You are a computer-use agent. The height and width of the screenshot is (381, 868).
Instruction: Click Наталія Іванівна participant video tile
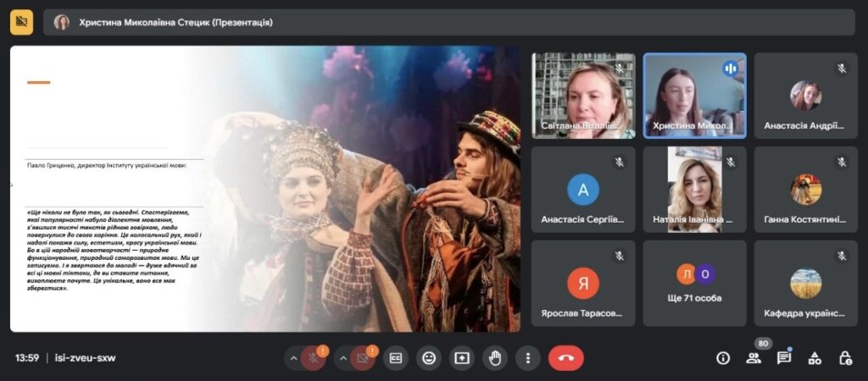click(694, 190)
